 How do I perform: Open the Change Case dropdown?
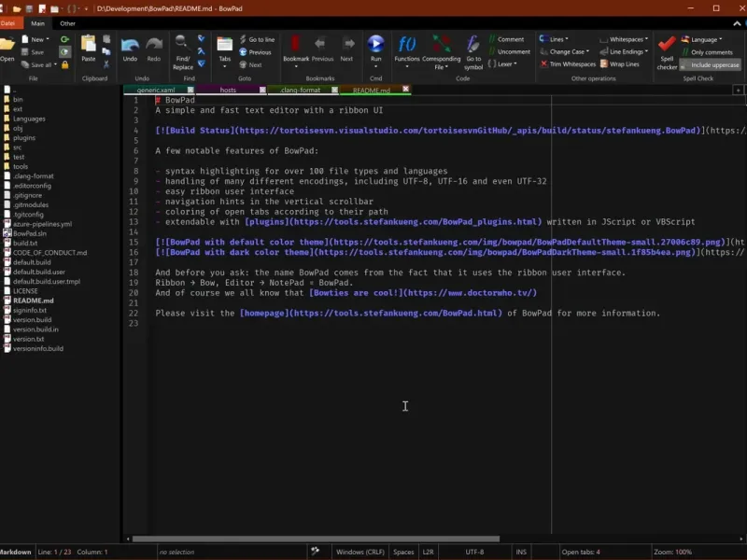566,52
